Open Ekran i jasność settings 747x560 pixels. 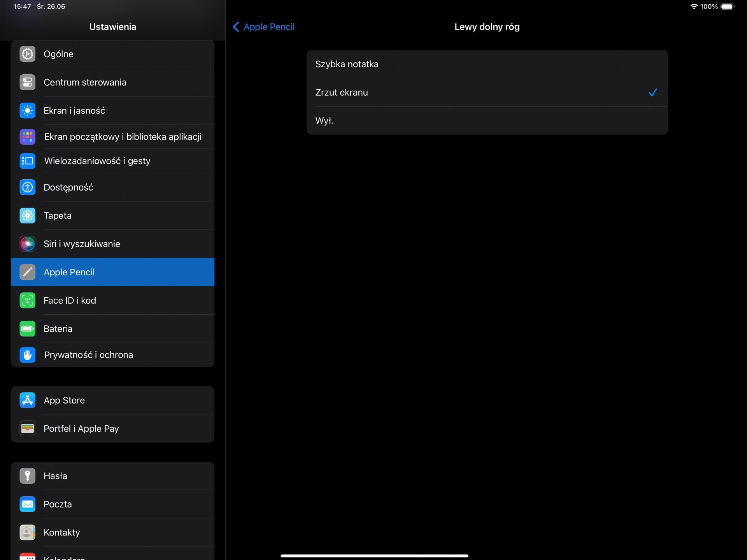113,111
